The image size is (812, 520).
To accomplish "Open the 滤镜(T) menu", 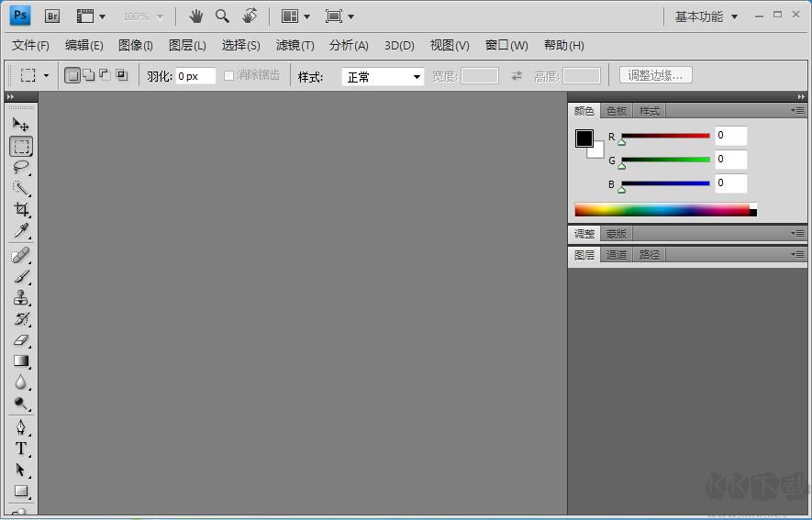I will pos(295,45).
